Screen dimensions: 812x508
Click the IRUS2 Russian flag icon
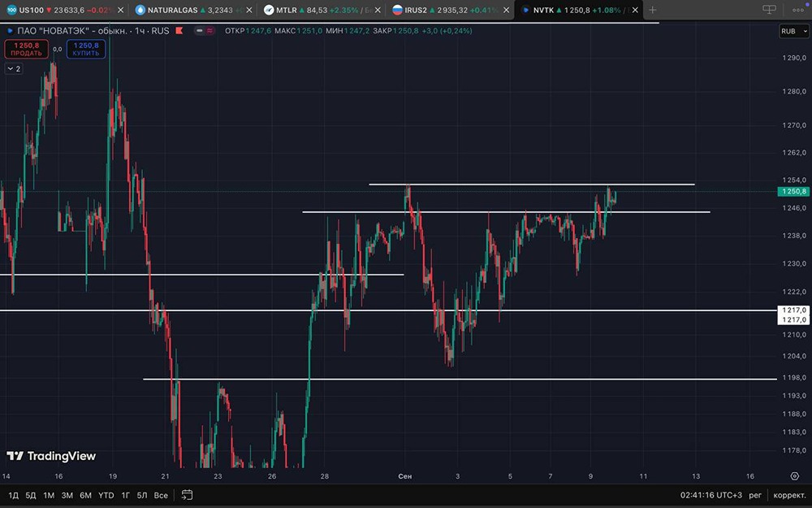397,10
